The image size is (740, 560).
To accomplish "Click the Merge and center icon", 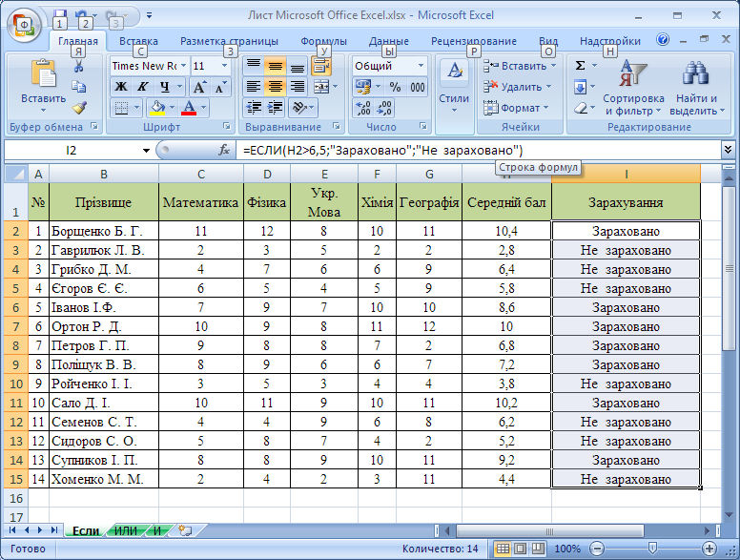I will (x=321, y=87).
